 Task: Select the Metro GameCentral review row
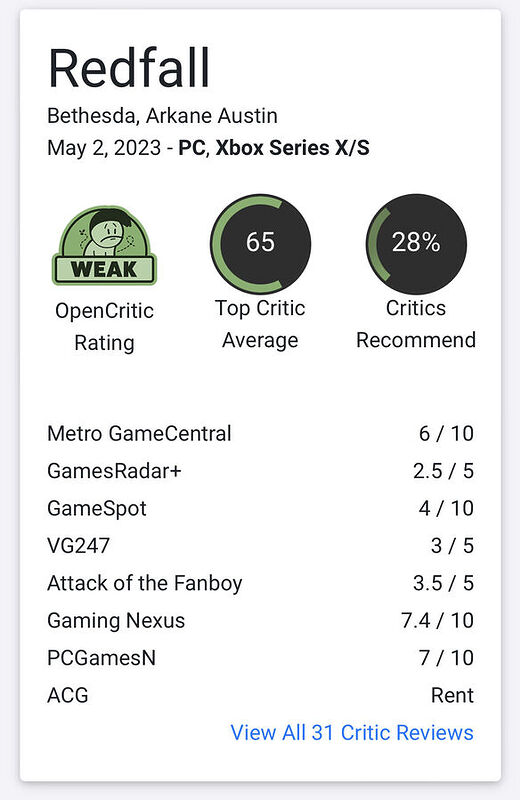point(260,434)
